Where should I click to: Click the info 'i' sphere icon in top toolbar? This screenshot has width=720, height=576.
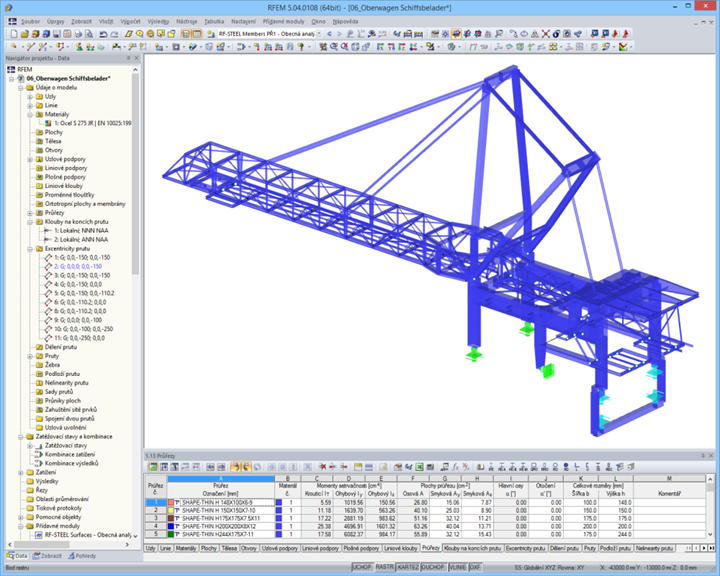(557, 34)
